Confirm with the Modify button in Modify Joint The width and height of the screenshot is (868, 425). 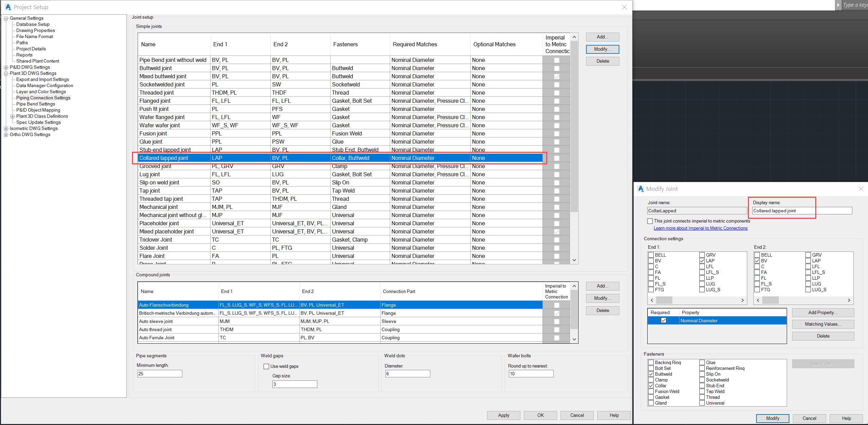click(x=773, y=419)
